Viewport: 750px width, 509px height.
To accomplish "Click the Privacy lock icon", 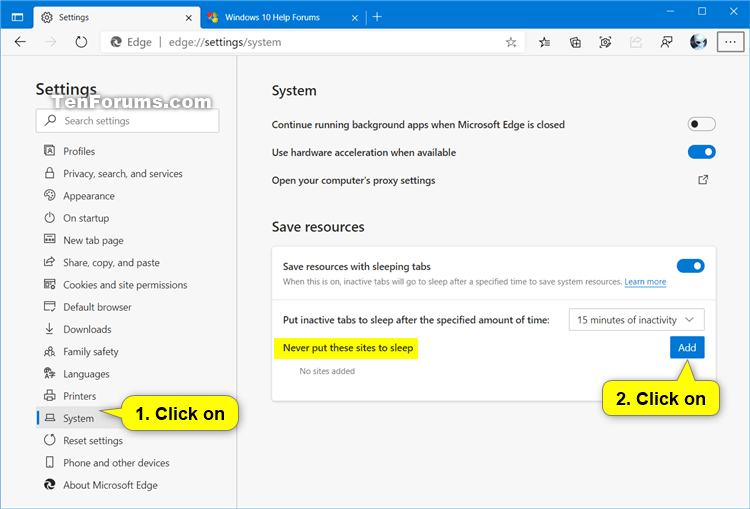I will coord(49,173).
